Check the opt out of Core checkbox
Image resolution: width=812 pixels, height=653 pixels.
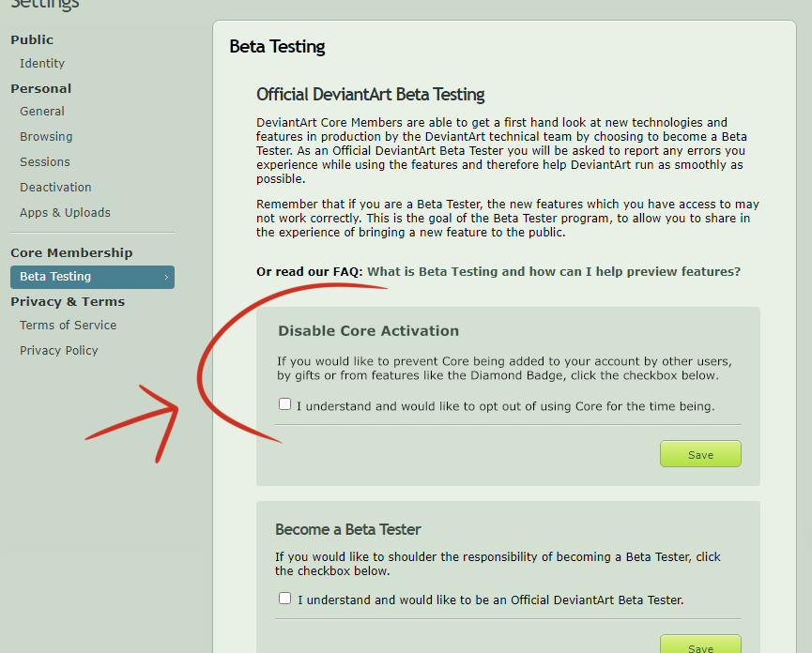pos(284,404)
